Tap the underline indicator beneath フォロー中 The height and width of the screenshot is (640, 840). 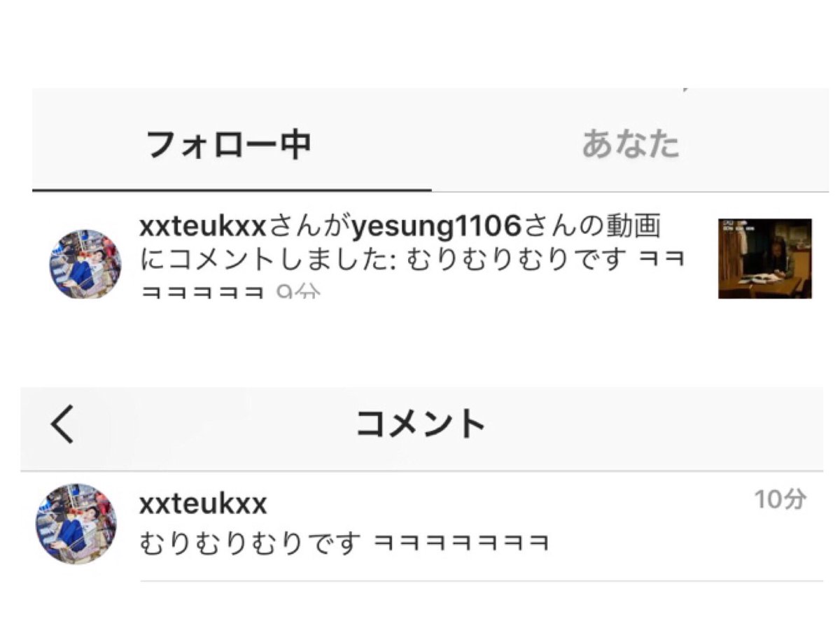232,189
